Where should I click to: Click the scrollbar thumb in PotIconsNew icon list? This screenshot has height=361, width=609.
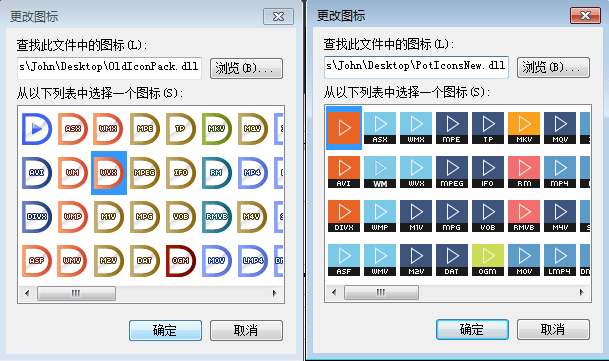point(381,292)
